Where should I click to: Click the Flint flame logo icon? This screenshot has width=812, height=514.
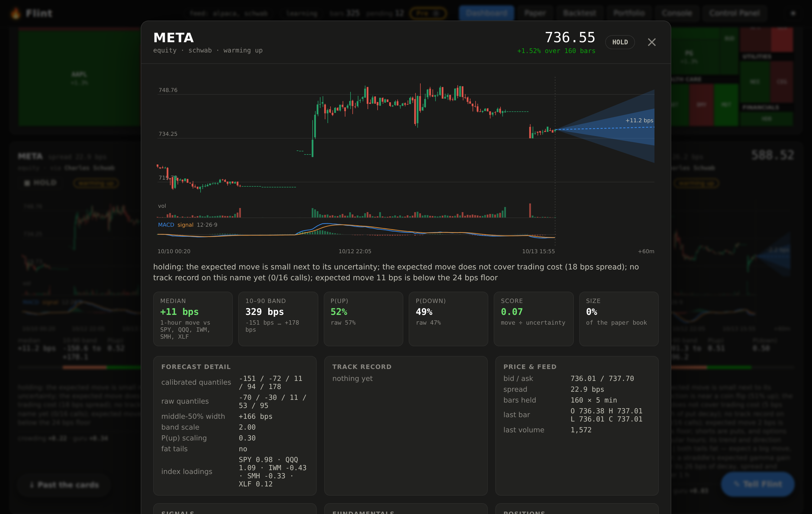coord(15,13)
